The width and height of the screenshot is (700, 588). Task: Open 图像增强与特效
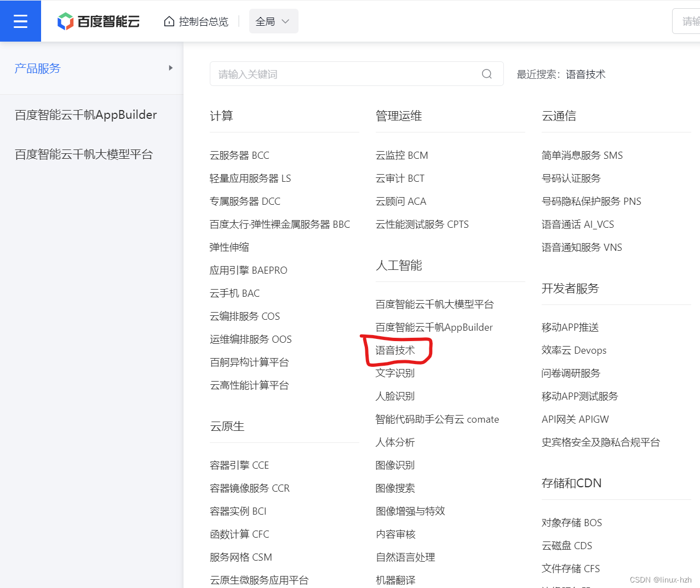click(x=410, y=511)
